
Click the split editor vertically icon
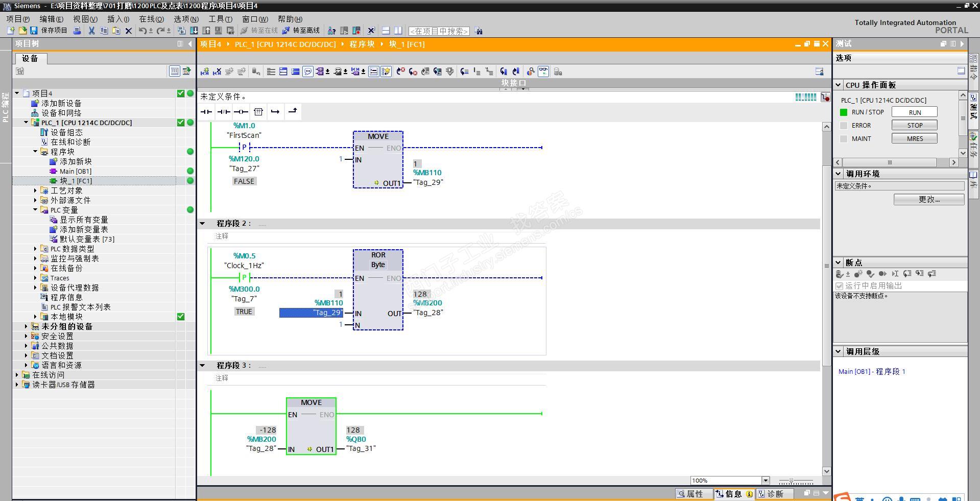pyautogui.click(x=398, y=31)
